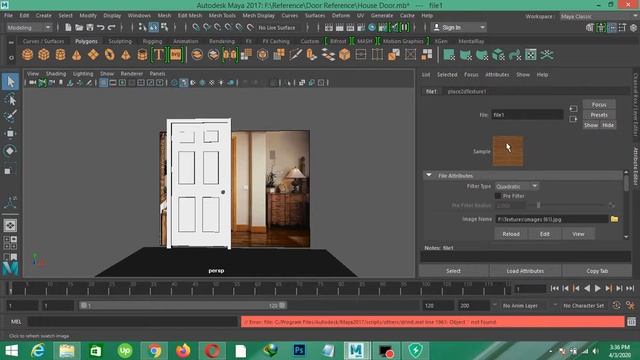The height and width of the screenshot is (360, 640).
Task: Click the Focus button
Action: (x=599, y=104)
